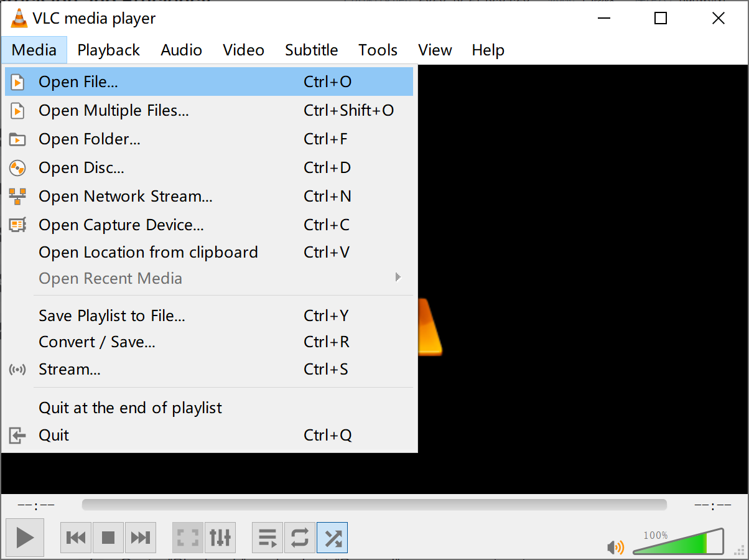Select the Open File icon in menu
The image size is (749, 560).
point(17,82)
